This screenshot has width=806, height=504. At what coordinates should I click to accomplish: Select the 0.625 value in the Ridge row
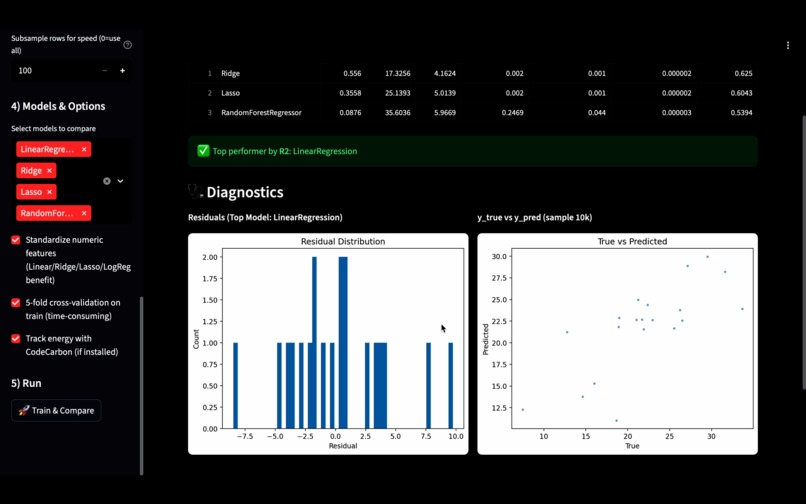(743, 74)
